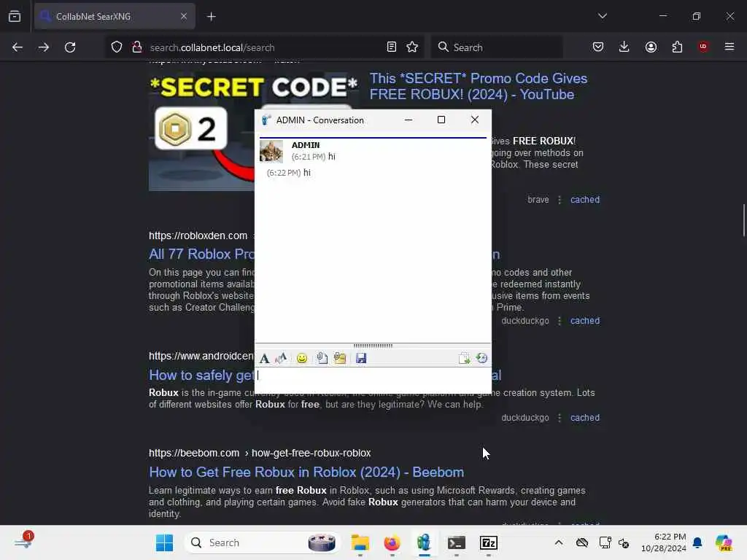Viewport: 747px width, 560px height.
Task: Go forward in Firefox
Action: (44, 47)
